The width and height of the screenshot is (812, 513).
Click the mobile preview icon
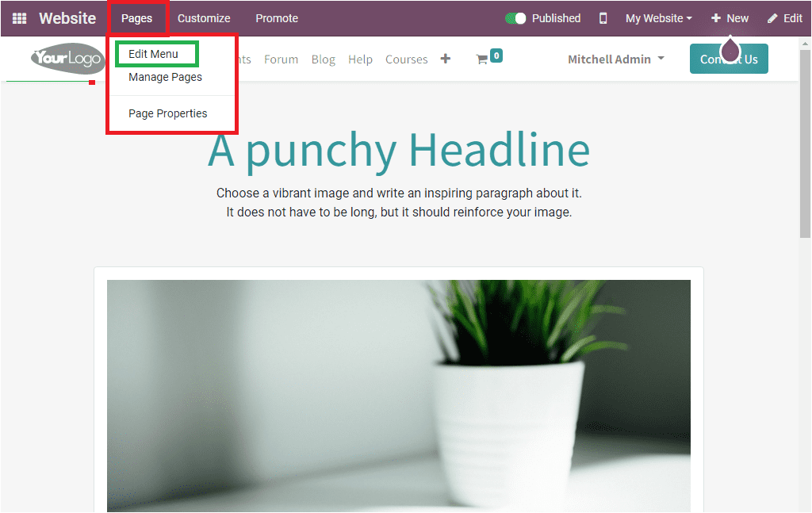tap(603, 17)
